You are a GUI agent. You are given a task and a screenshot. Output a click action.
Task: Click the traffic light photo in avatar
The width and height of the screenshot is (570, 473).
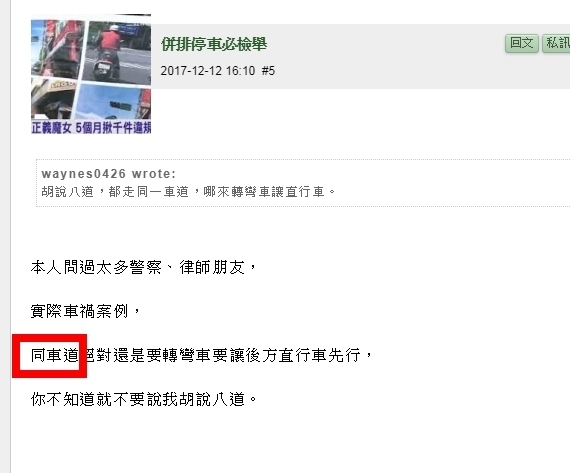click(x=114, y=103)
